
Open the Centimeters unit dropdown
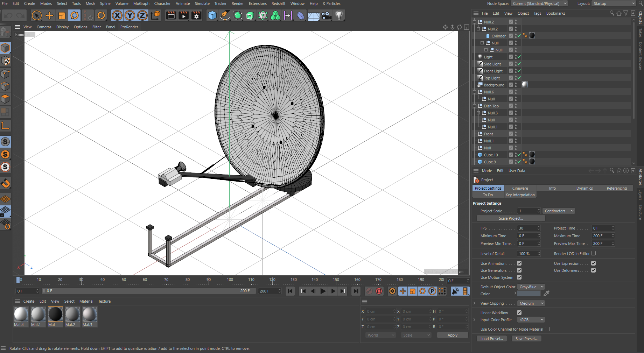559,211
